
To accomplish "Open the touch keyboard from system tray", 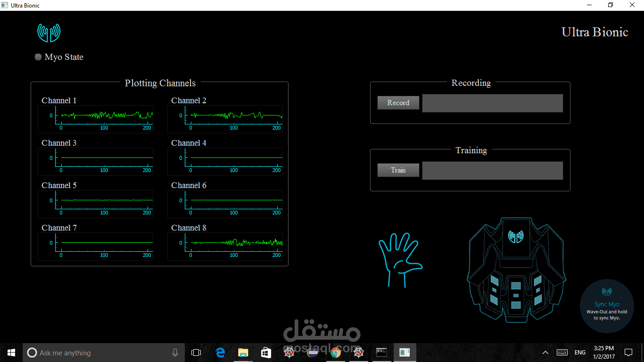I will [x=561, y=352].
